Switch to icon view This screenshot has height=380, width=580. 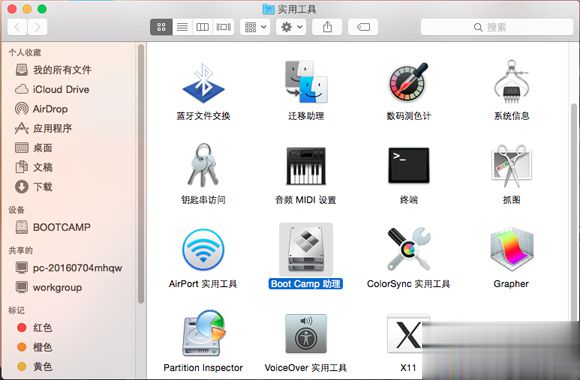tap(161, 27)
